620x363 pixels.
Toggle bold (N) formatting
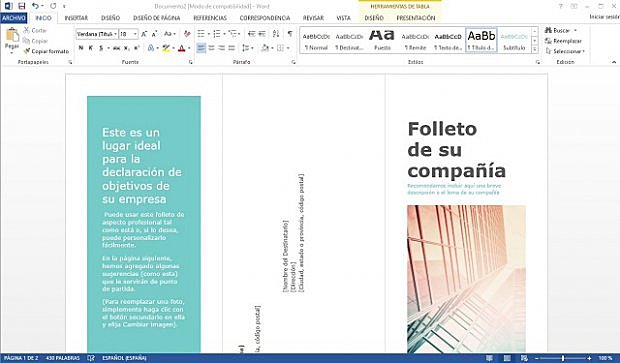(x=81, y=48)
